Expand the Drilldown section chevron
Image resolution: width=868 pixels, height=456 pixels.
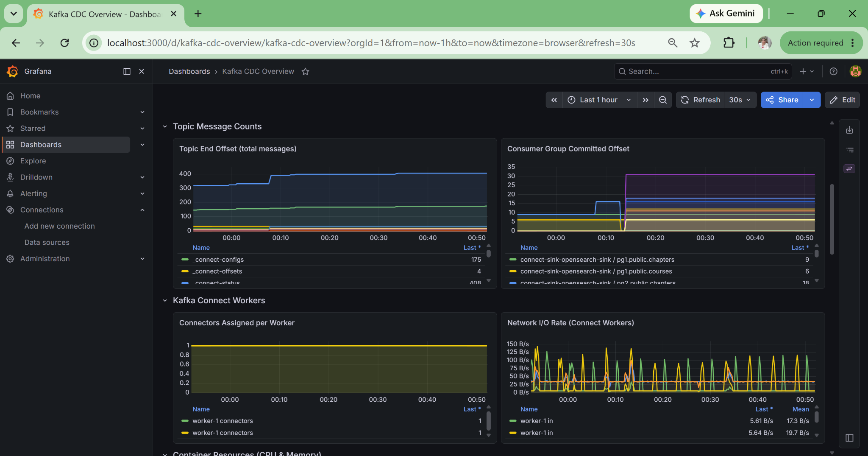pos(142,177)
